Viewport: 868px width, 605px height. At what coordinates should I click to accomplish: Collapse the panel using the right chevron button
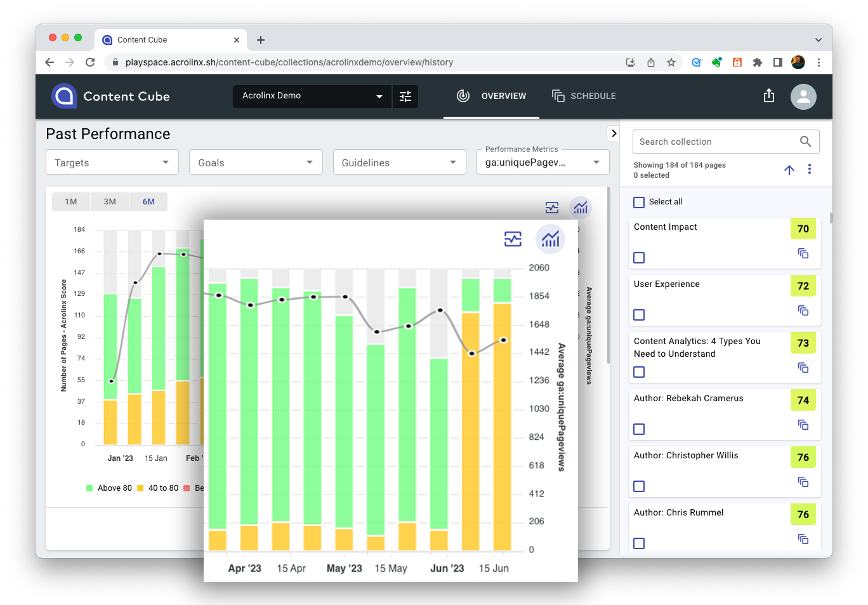tap(613, 133)
